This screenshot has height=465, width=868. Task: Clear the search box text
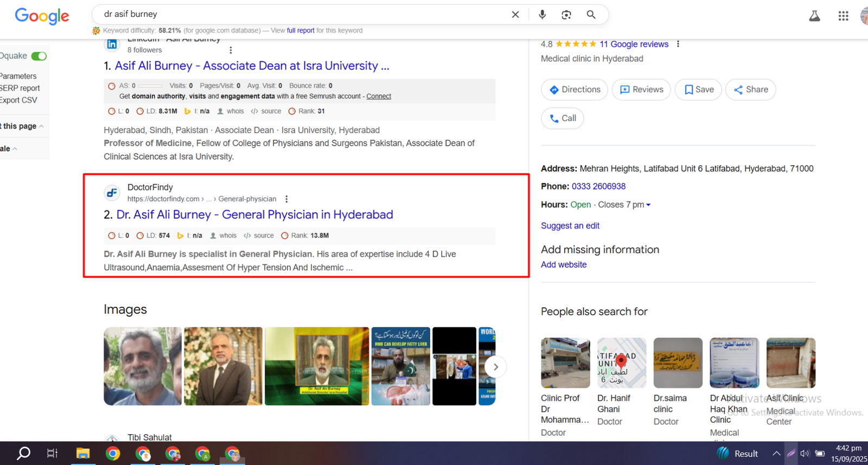tap(515, 15)
